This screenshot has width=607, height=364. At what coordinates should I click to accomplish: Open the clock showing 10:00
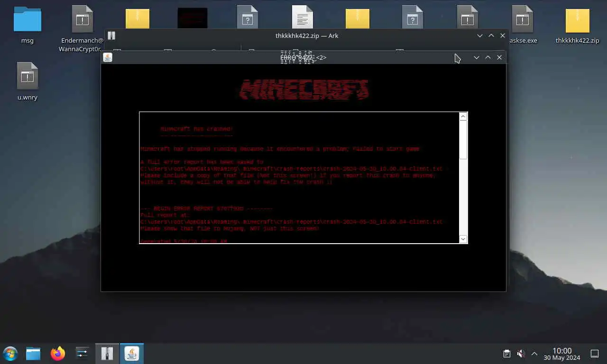[x=562, y=354]
